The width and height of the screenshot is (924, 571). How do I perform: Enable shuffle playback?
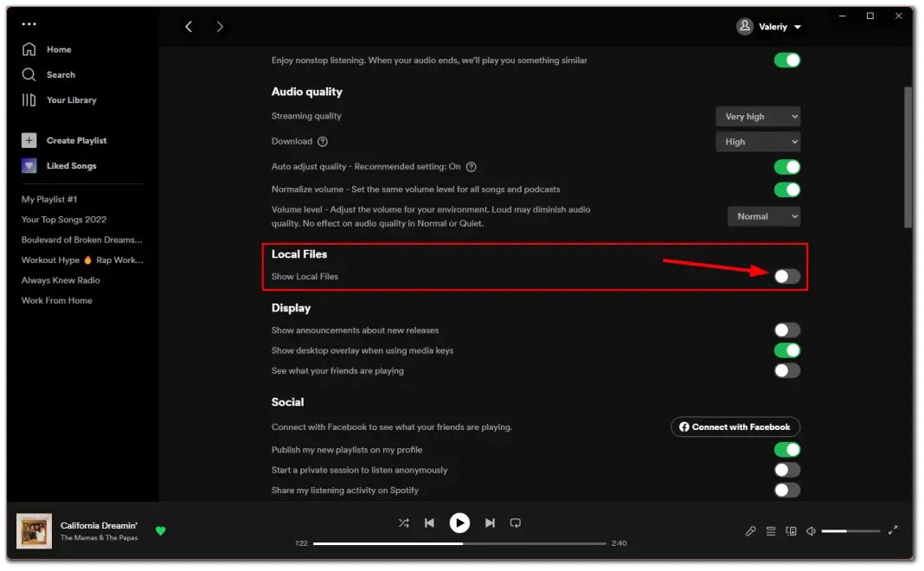403,523
